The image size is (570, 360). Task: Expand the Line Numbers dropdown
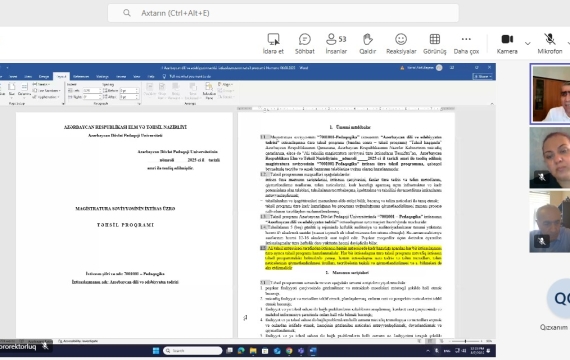tap(47, 91)
